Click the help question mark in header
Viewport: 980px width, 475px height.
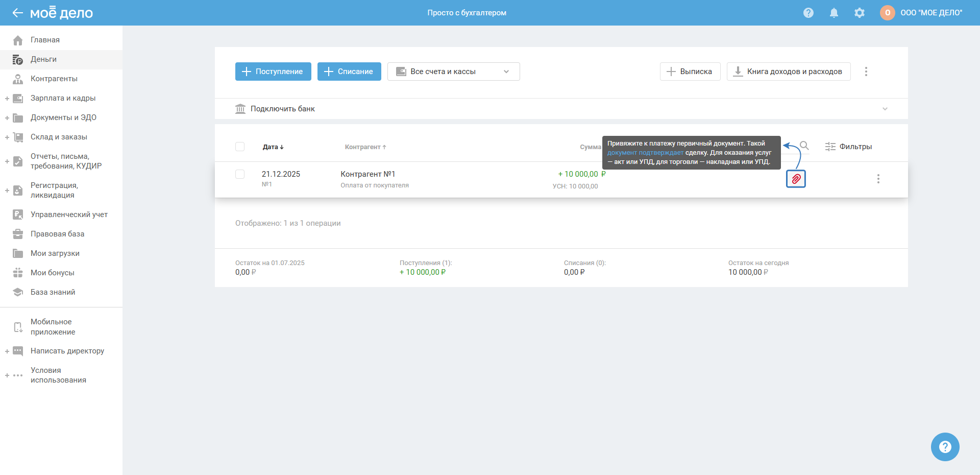[x=808, y=13]
